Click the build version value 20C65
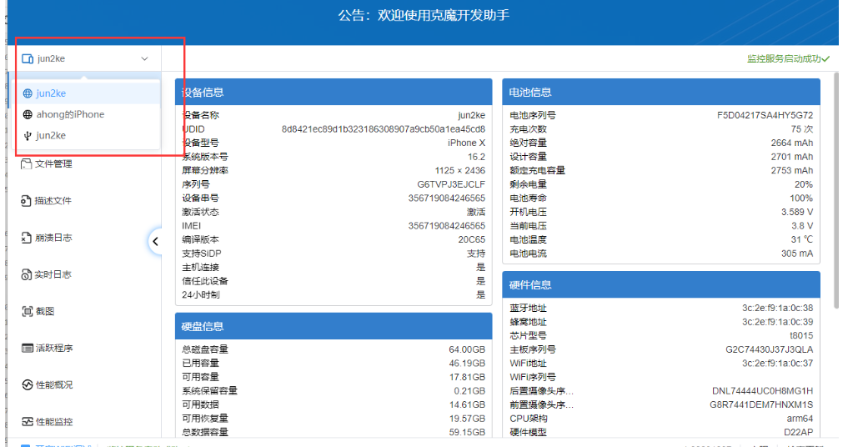 coord(472,240)
